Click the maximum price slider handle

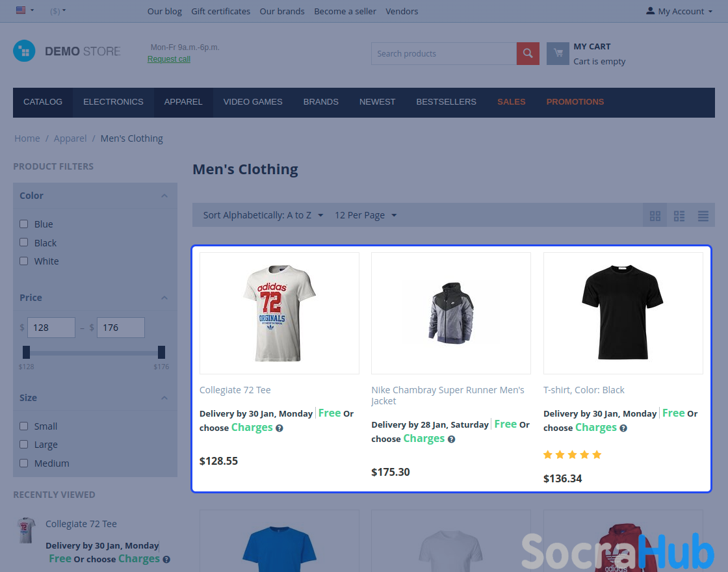click(162, 352)
